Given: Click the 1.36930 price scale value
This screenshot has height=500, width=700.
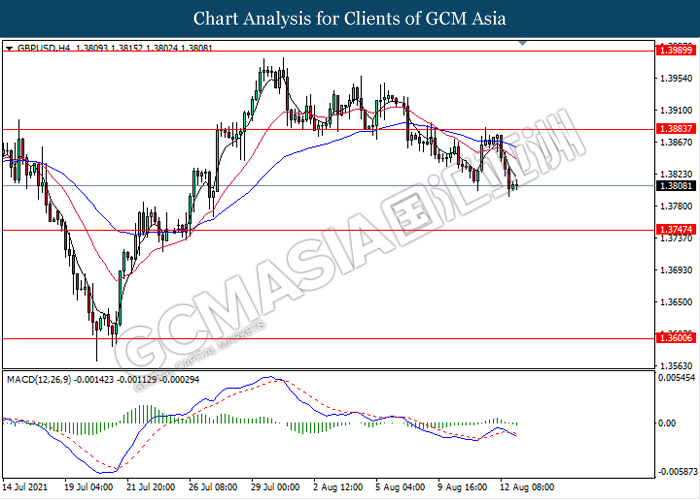Looking at the screenshot, I should point(676,270).
